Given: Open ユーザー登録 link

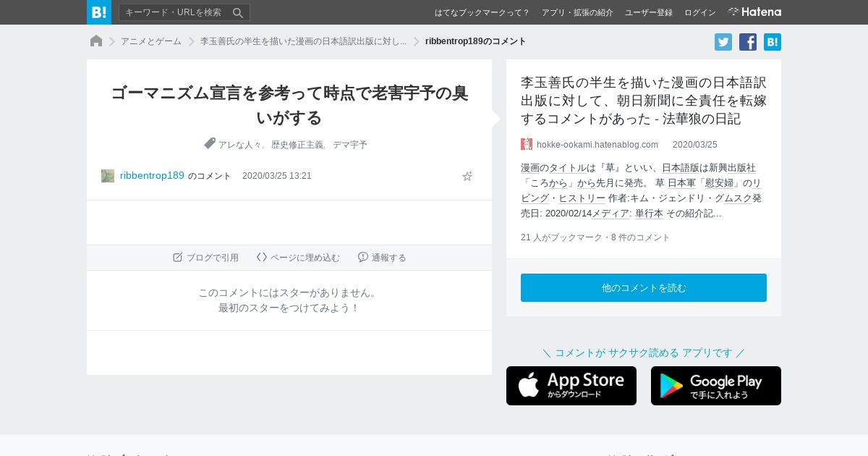Looking at the screenshot, I should [648, 12].
